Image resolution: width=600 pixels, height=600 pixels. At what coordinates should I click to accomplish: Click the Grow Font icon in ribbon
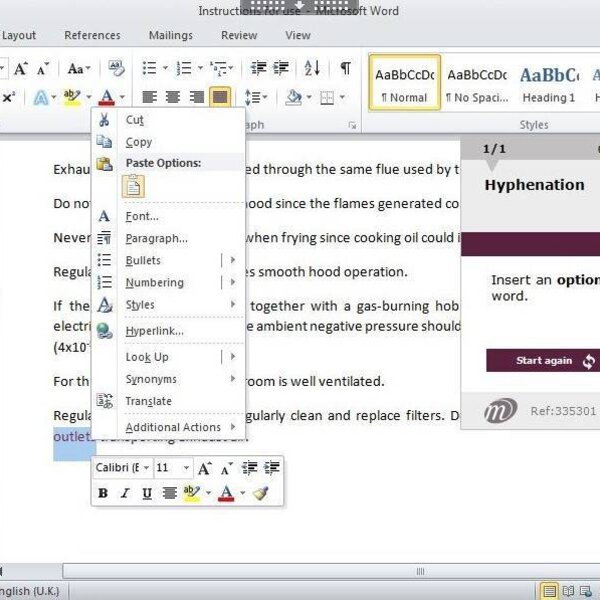pos(21,69)
